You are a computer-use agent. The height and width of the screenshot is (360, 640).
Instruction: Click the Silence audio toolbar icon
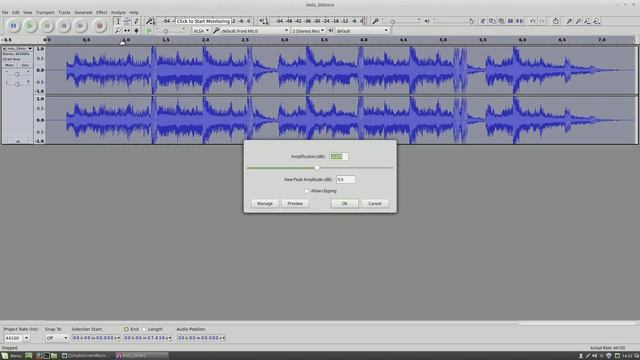[x=520, y=21]
